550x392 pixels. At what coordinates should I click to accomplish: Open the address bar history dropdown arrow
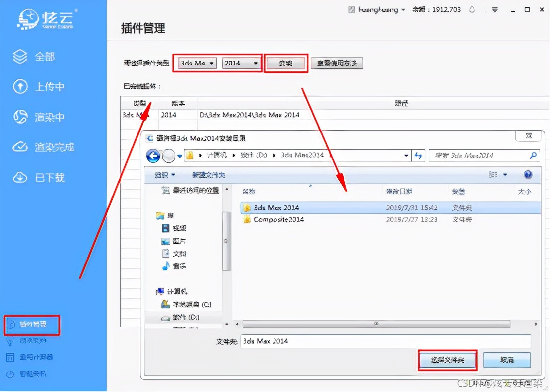click(406, 155)
